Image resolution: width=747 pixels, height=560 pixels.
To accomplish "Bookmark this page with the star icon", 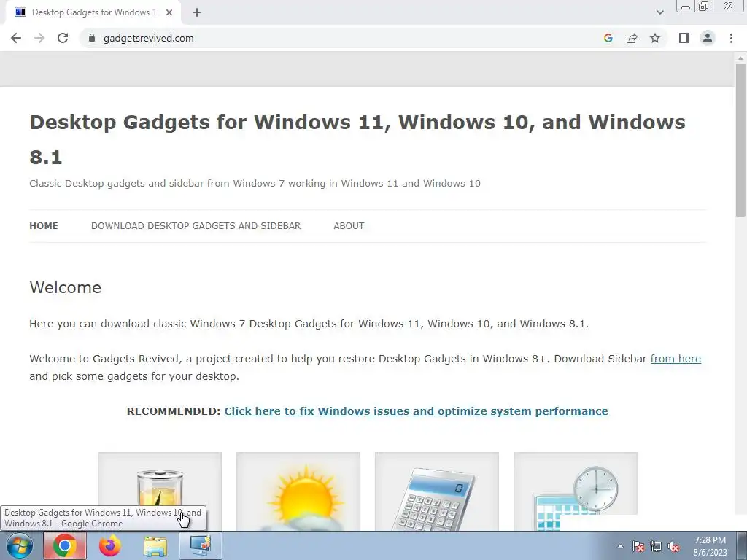I will [x=655, y=38].
